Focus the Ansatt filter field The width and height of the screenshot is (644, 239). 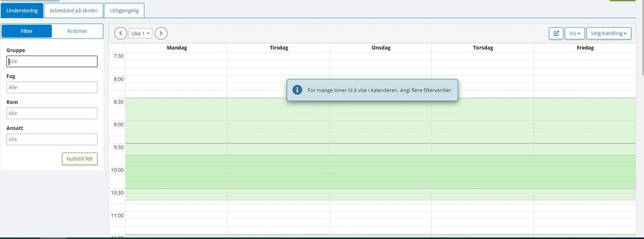click(52, 139)
